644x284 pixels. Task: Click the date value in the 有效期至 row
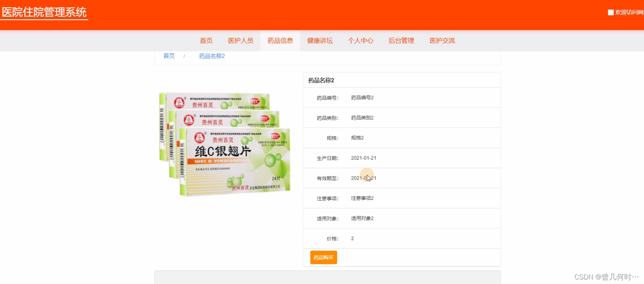click(363, 178)
